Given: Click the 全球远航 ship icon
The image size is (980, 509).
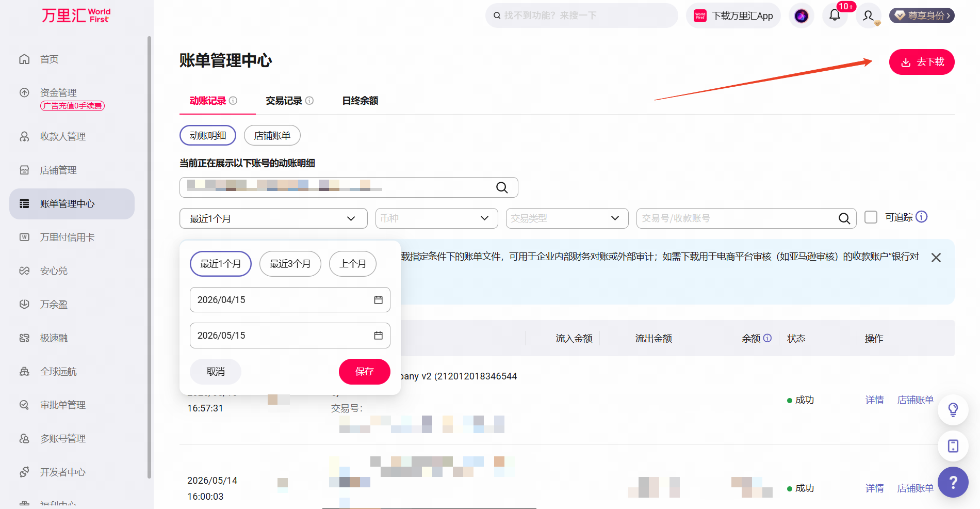Looking at the screenshot, I should (24, 372).
